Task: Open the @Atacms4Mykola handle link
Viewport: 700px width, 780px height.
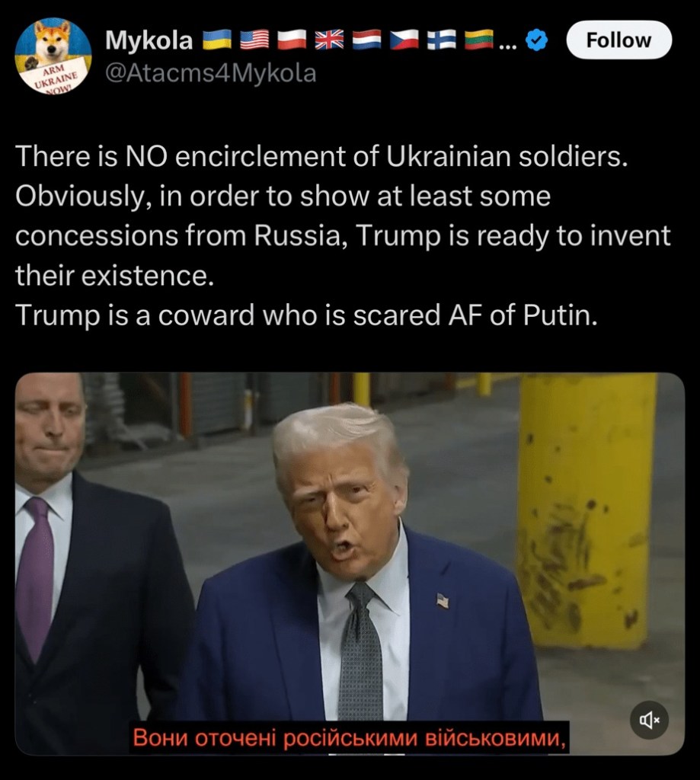Action: tap(210, 73)
